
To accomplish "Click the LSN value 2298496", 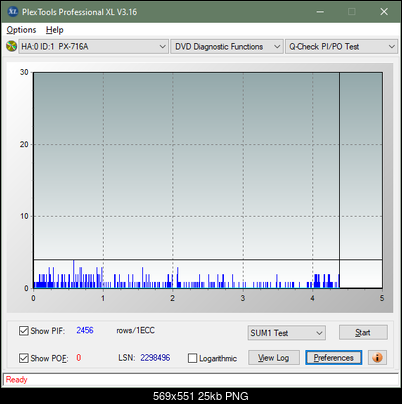I will pyautogui.click(x=155, y=358).
